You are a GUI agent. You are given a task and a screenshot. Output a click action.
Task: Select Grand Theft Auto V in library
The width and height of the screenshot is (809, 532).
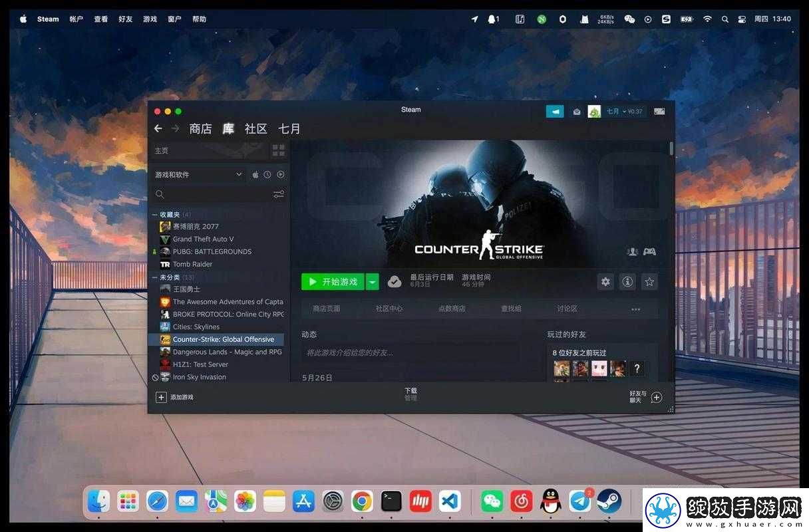point(204,239)
